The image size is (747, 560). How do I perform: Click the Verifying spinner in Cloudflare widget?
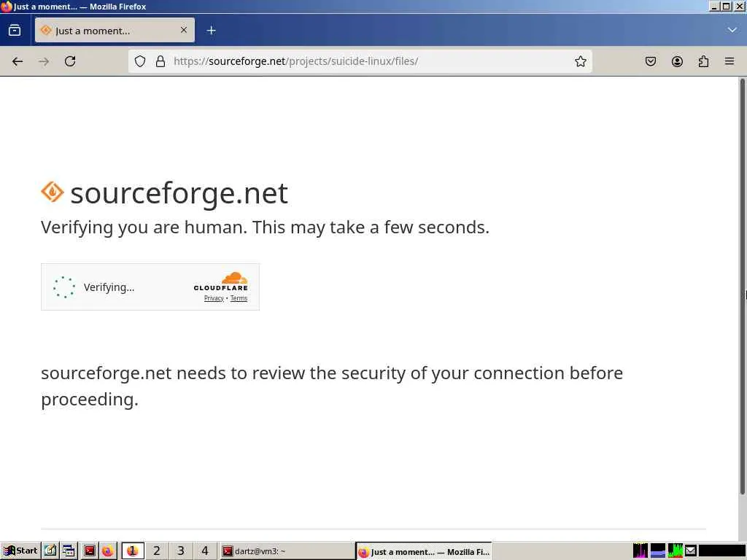(x=64, y=287)
